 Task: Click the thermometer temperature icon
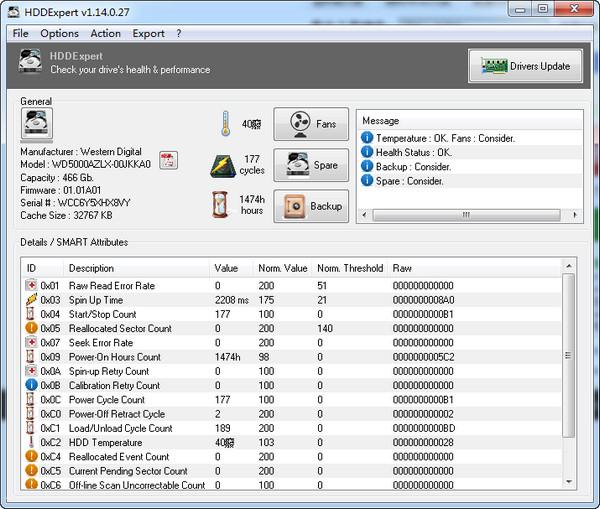pyautogui.click(x=226, y=124)
